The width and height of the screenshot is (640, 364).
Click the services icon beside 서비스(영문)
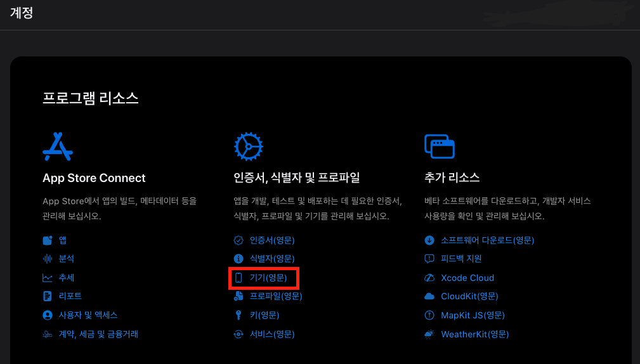point(238,334)
